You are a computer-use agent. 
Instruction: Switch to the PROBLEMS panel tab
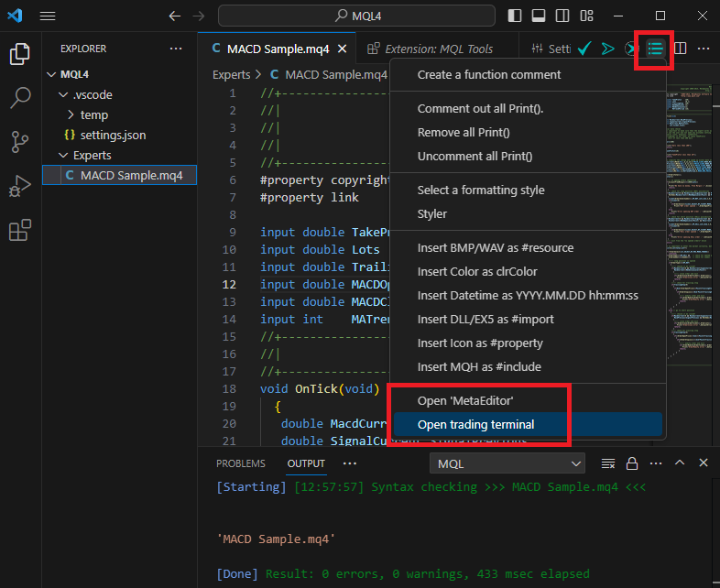point(241,463)
